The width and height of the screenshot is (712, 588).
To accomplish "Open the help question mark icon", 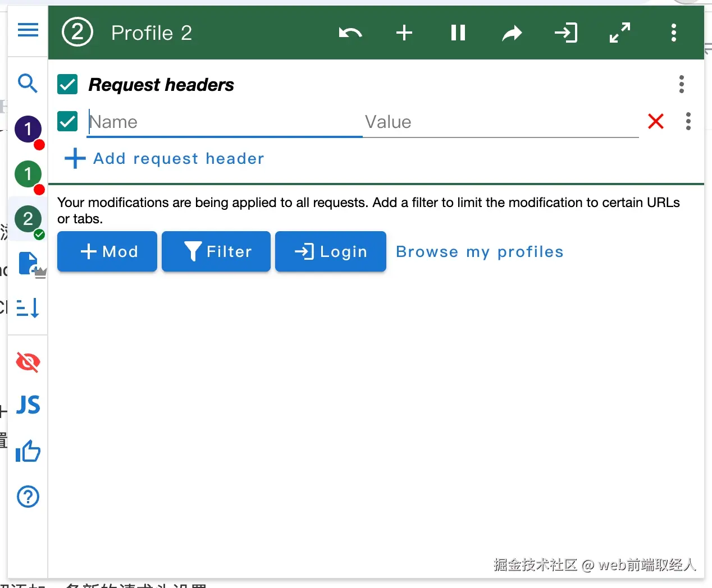I will click(28, 497).
